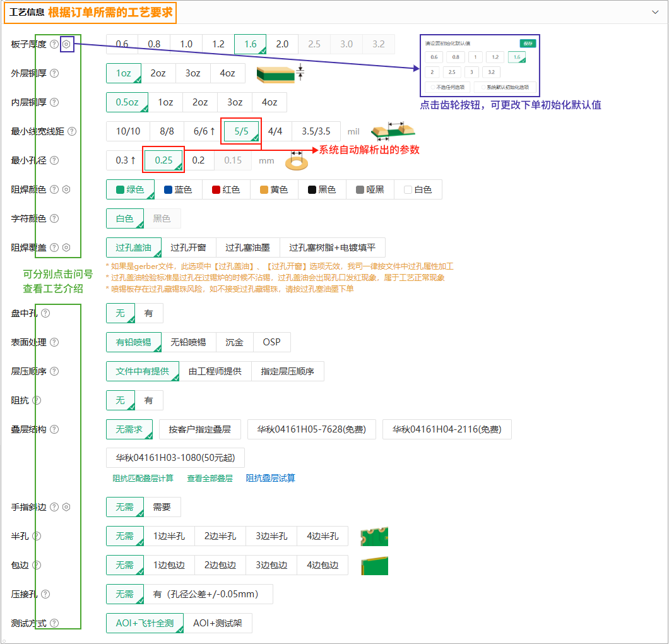
Task: Open help icon next to 最小线宽线距
Action: 71,131
